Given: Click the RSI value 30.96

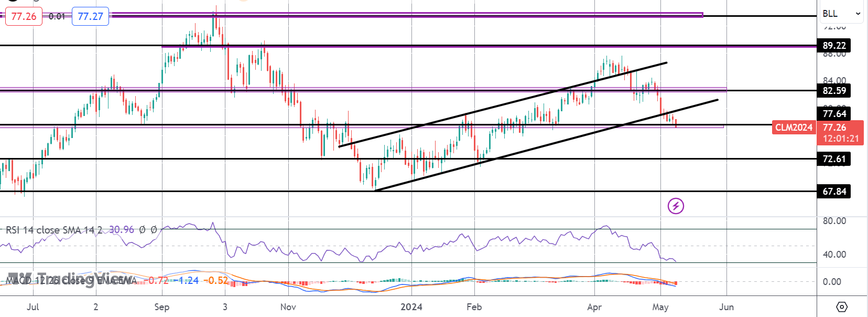Looking at the screenshot, I should click(x=122, y=230).
